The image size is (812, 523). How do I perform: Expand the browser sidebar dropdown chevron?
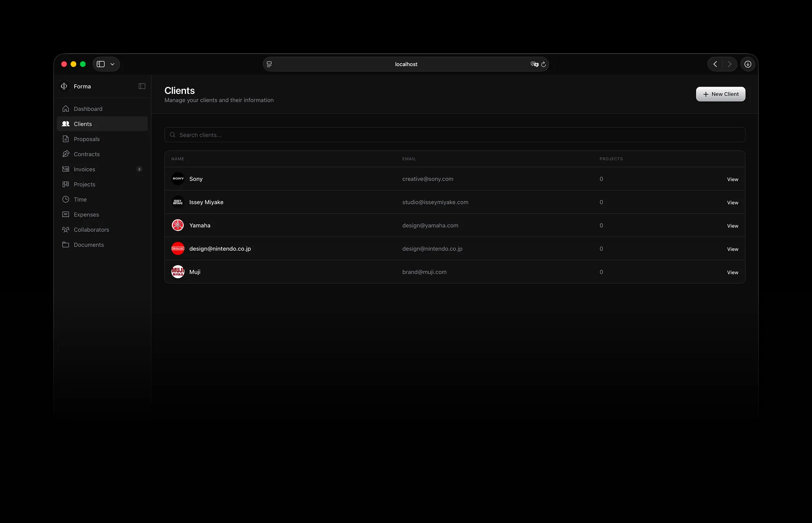tap(112, 64)
